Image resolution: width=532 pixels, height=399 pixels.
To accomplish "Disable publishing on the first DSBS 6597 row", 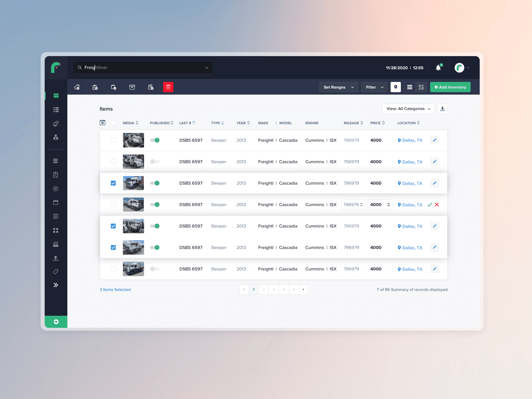I will coord(155,140).
